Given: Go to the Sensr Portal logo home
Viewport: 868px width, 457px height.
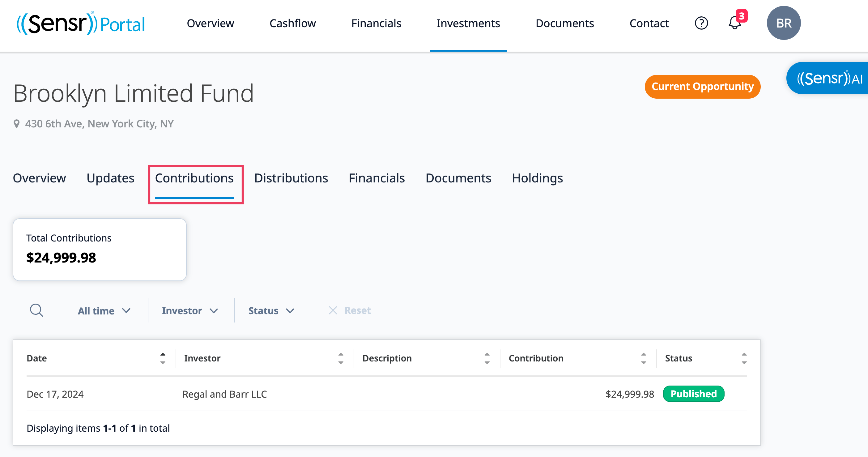Looking at the screenshot, I should tap(81, 23).
